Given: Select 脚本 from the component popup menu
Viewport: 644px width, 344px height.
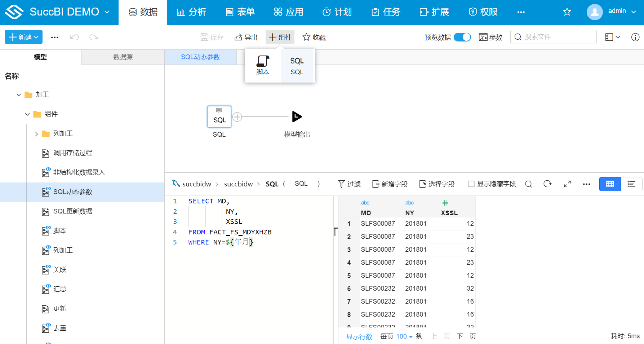Looking at the screenshot, I should click(x=263, y=65).
